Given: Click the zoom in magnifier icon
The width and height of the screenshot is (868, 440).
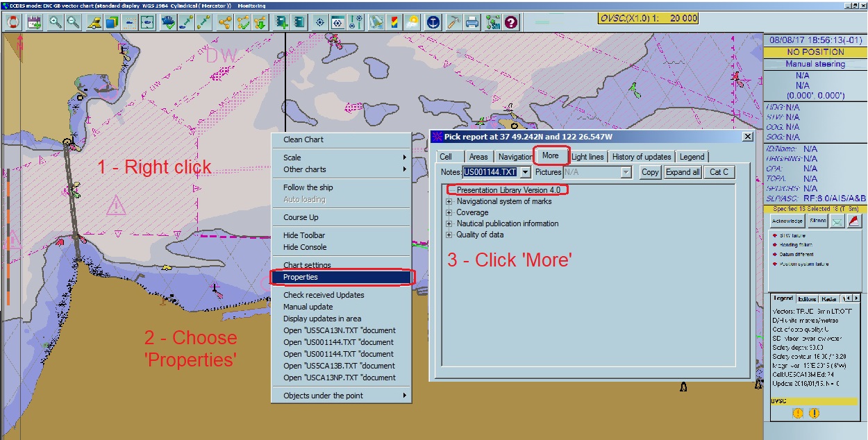Looking at the screenshot, I should [56, 22].
